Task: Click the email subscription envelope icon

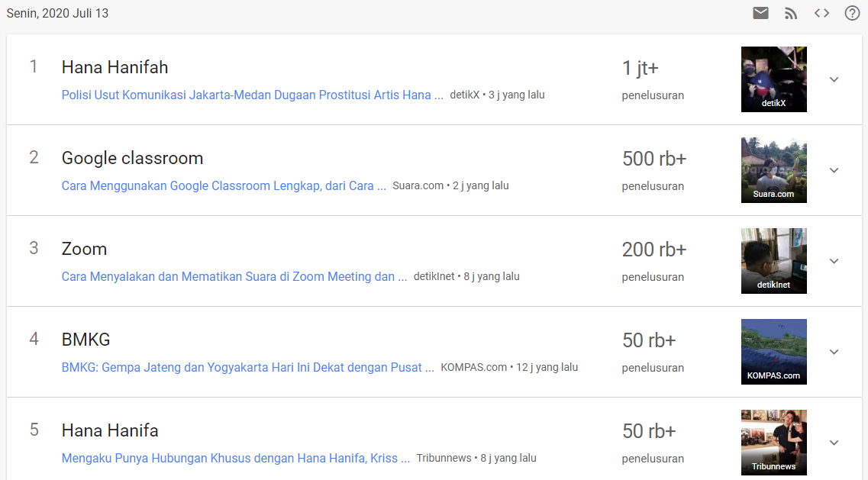Action: tap(760, 13)
